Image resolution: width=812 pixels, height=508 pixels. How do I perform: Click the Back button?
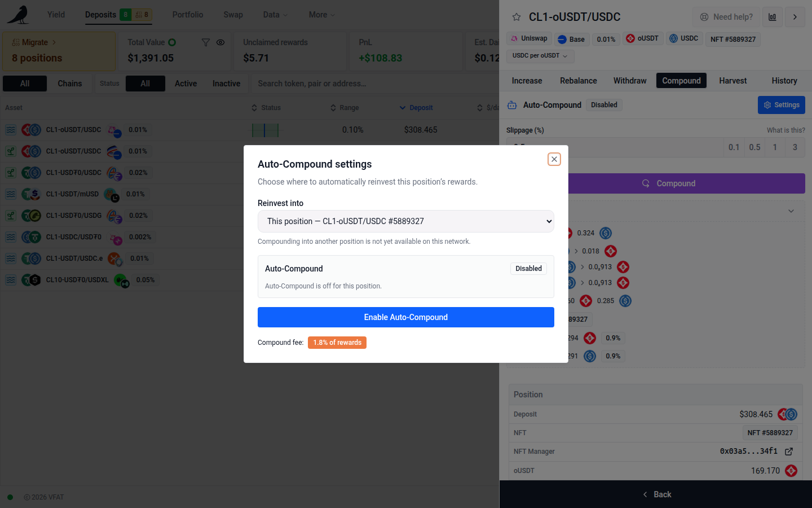click(656, 494)
